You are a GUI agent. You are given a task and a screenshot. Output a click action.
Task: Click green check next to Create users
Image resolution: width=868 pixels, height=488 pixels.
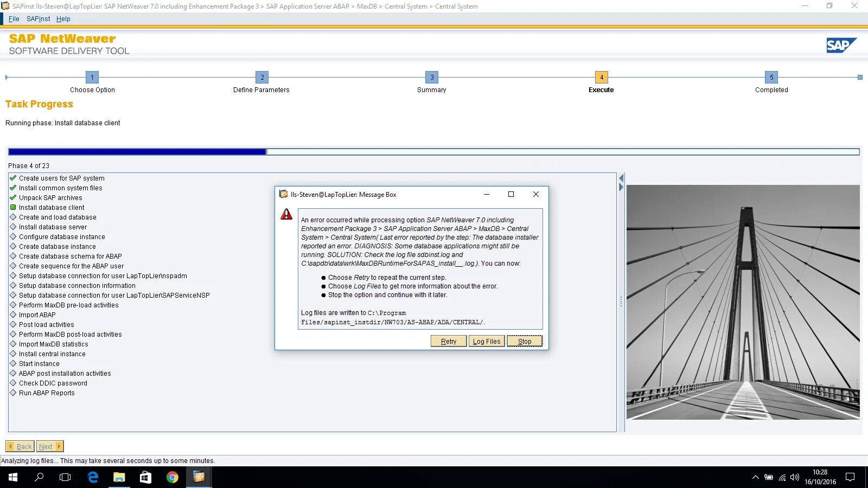click(13, 178)
